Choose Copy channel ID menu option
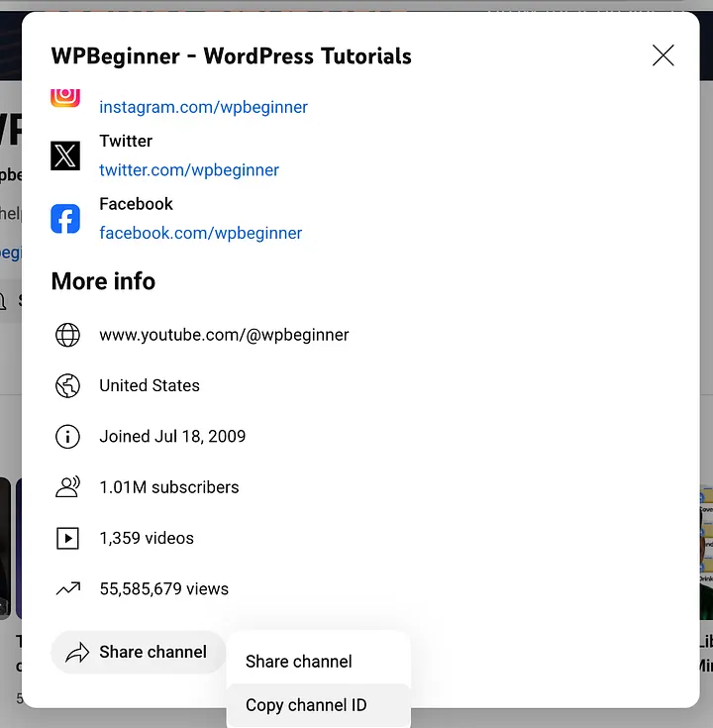This screenshot has width=713, height=728. [306, 705]
